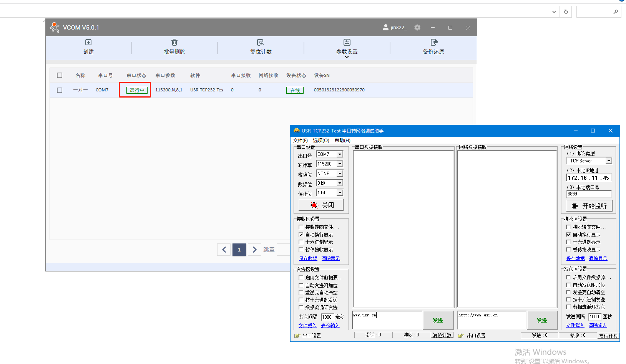626x364 pixels.
Task: Enable 十六进制显示 in serial receive settings
Action: 301,242
